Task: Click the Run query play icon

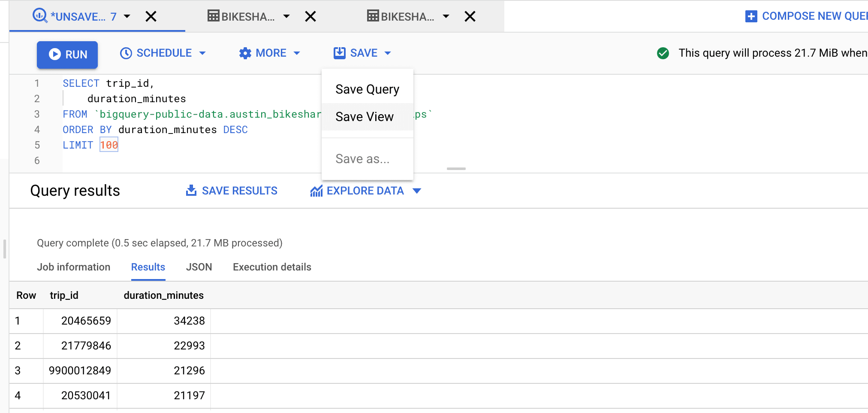Action: coord(55,54)
